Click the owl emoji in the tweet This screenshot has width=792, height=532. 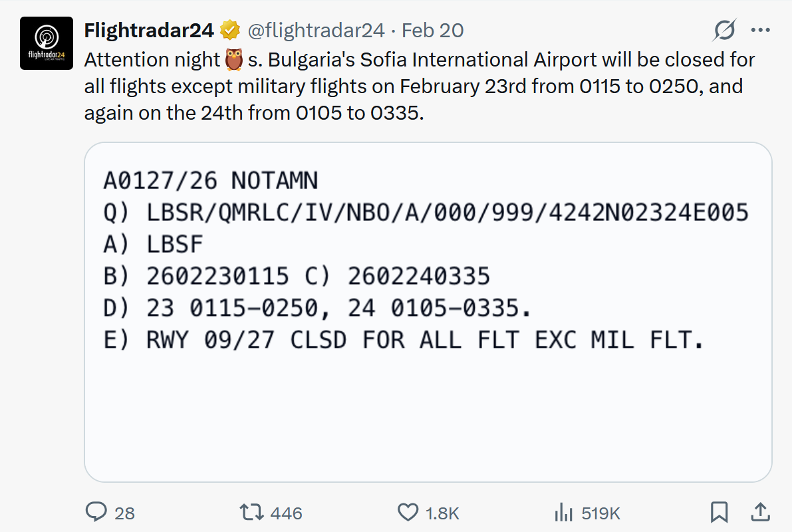click(x=233, y=60)
